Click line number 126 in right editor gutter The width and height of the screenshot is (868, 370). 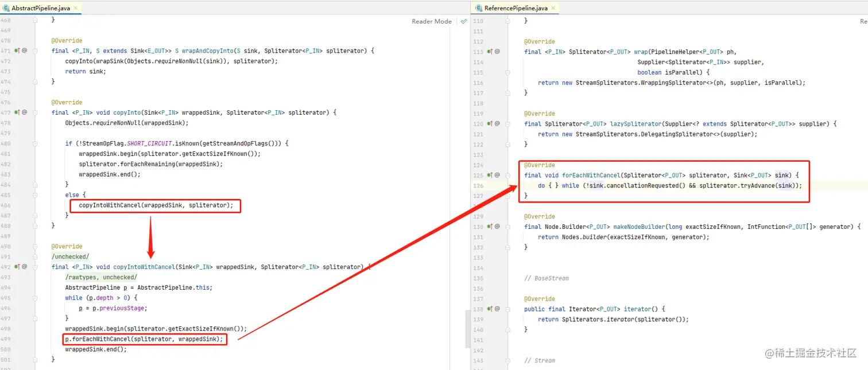478,186
